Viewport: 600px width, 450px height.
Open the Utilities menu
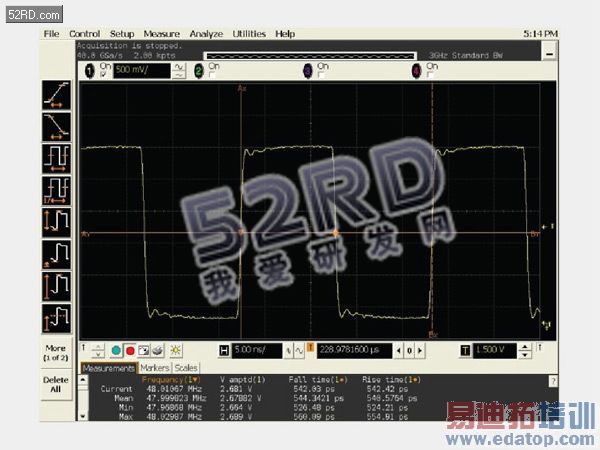coord(249,34)
